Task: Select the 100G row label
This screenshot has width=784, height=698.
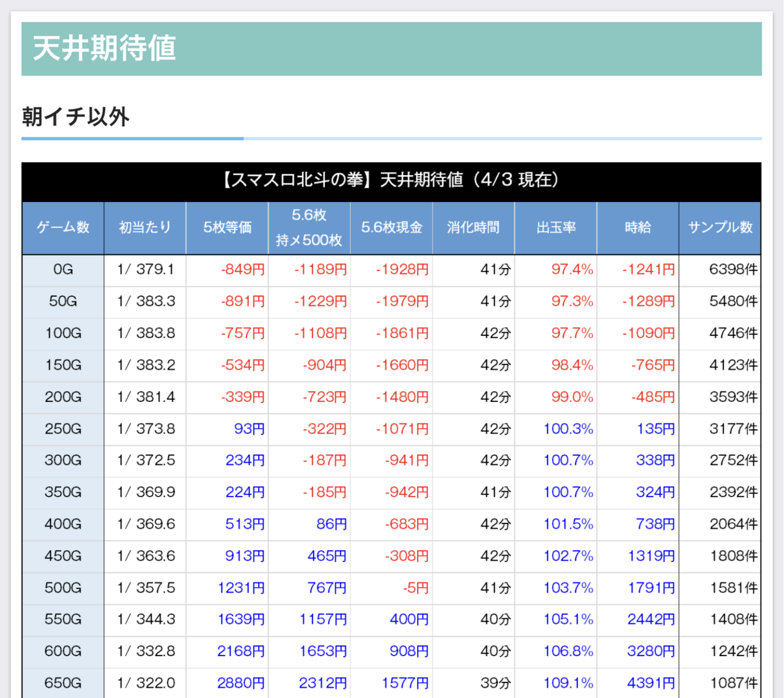Action: coord(63,333)
